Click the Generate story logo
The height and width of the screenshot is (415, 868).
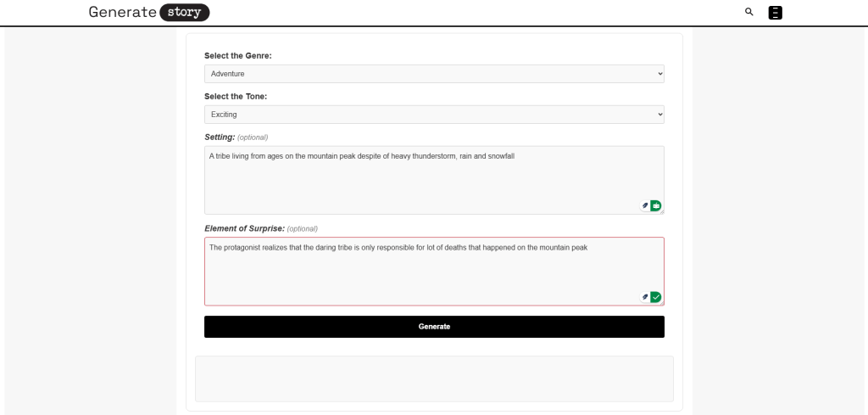[x=148, y=12]
